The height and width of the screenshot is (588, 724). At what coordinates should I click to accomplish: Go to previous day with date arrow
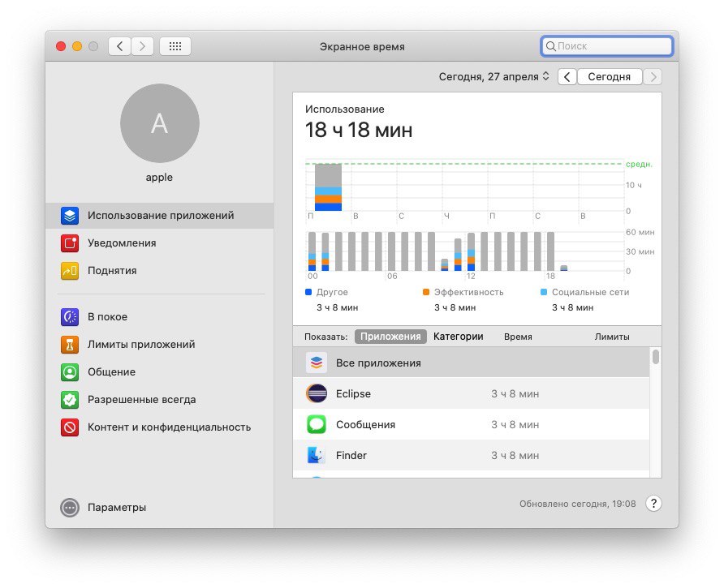click(567, 76)
